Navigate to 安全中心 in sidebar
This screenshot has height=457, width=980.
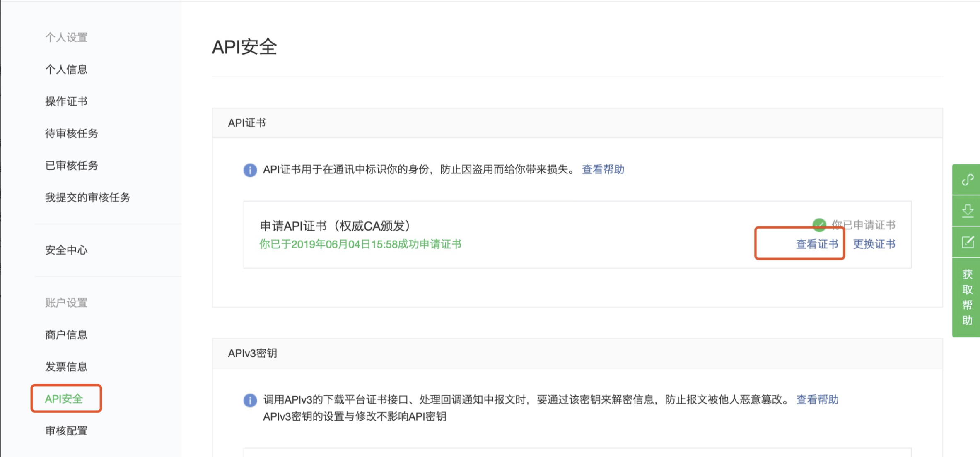click(x=66, y=250)
